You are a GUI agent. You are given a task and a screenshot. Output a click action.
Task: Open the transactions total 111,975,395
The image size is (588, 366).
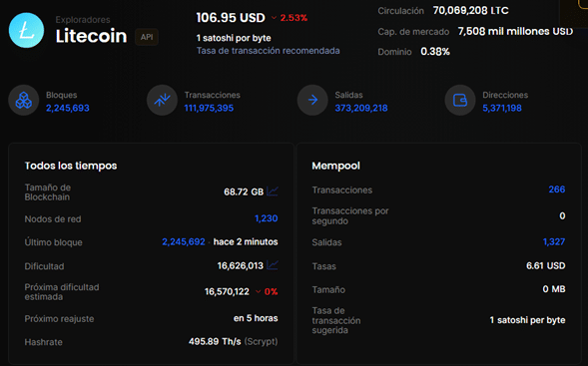click(x=209, y=109)
